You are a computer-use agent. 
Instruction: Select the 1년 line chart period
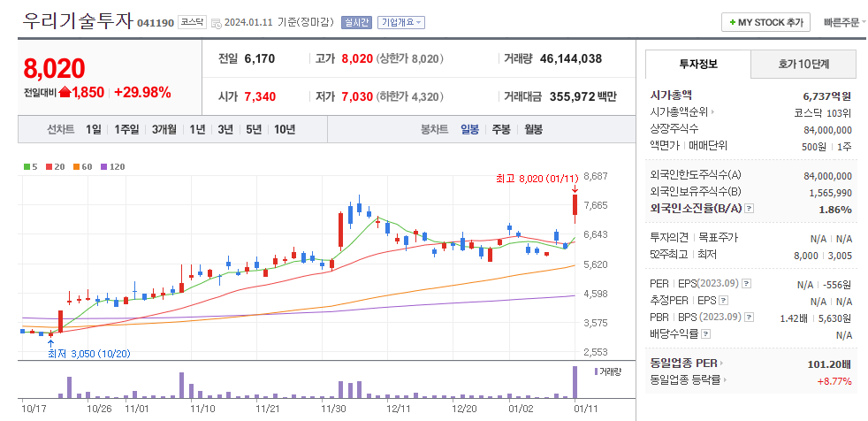(x=197, y=130)
